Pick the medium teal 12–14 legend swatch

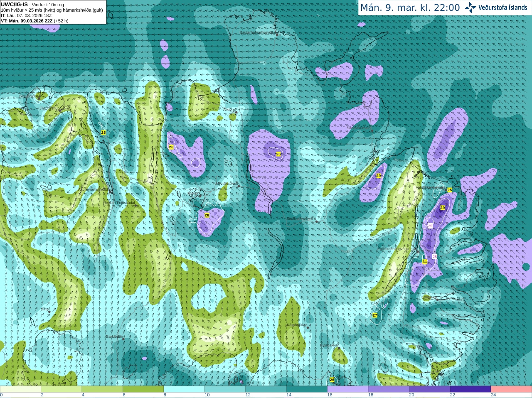(x=266, y=389)
